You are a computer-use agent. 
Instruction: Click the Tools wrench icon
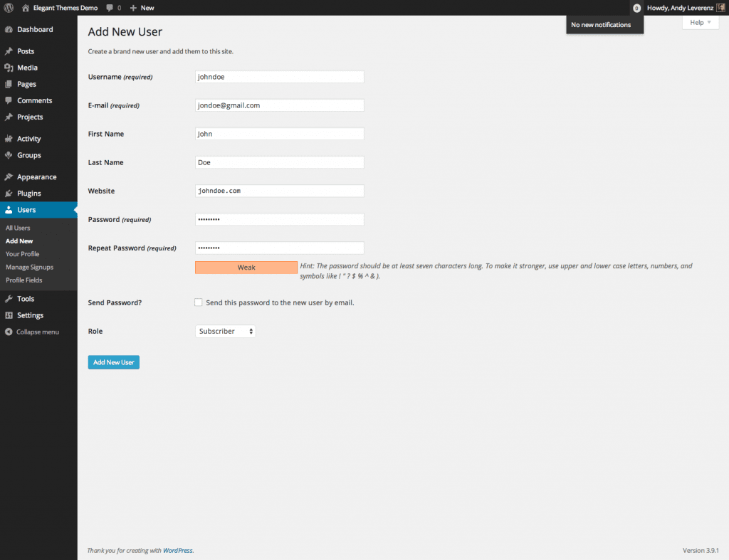click(x=9, y=299)
